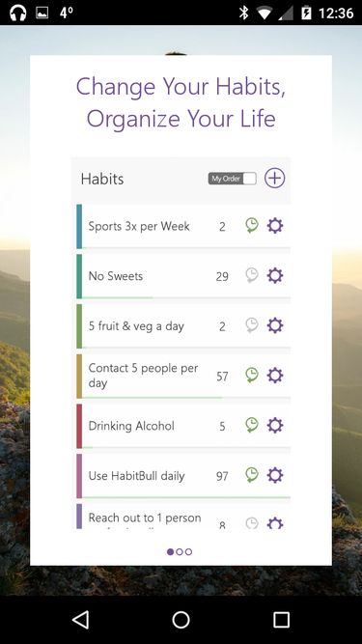Open the No Sweets habit entry
Screen dimensions: 362x644
(116, 276)
